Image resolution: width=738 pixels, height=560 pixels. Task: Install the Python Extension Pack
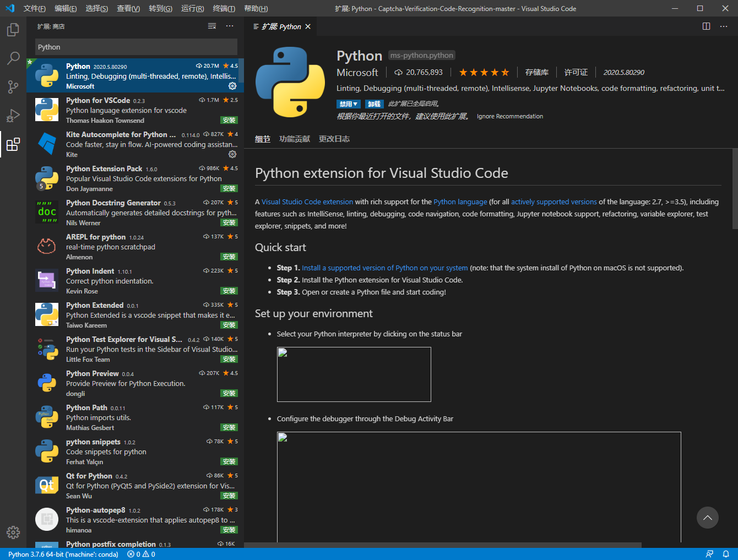point(229,188)
